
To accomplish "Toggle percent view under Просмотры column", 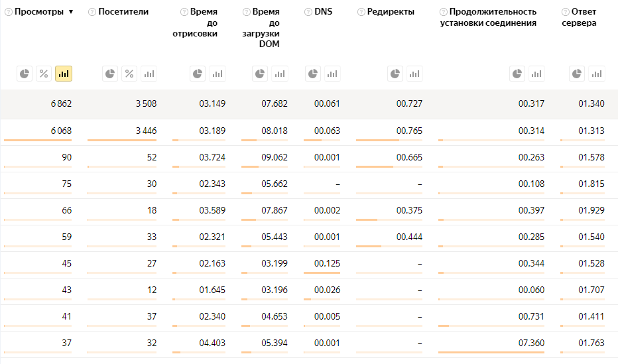I will [44, 74].
